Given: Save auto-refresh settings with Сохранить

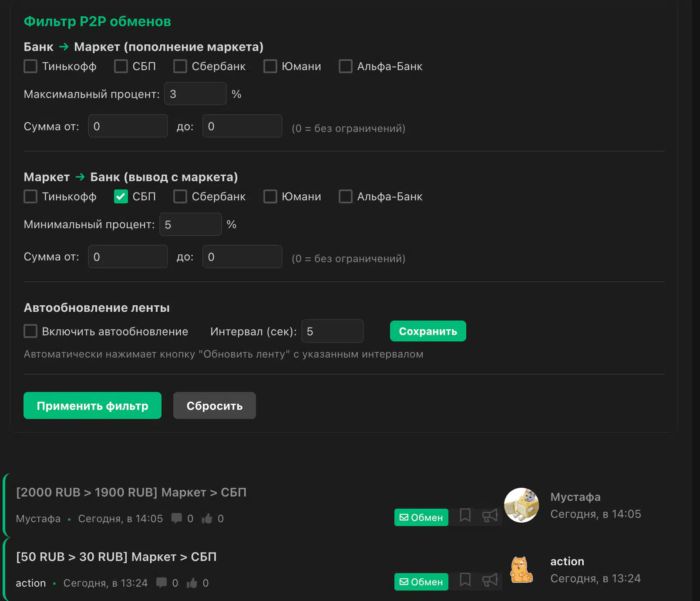Looking at the screenshot, I should [x=427, y=331].
